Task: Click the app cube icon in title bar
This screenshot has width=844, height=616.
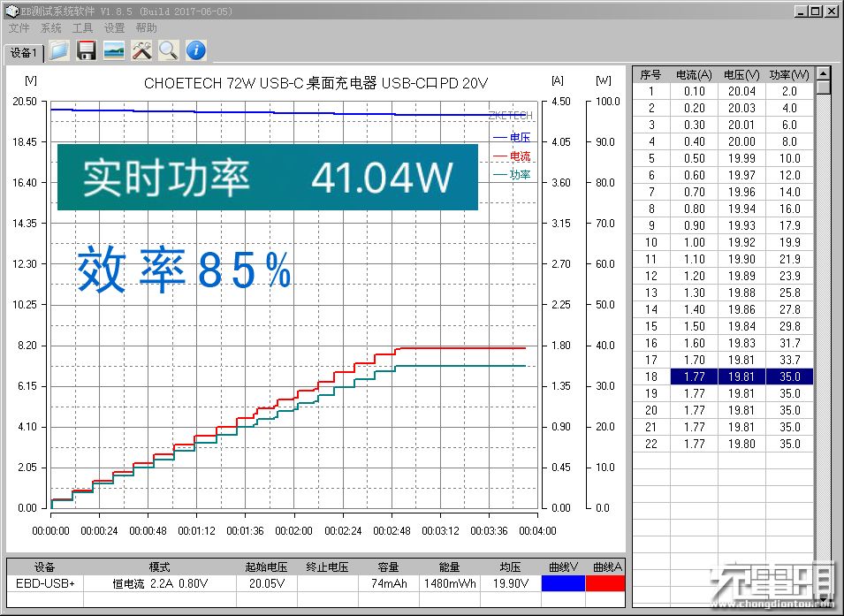Action: tap(11, 11)
